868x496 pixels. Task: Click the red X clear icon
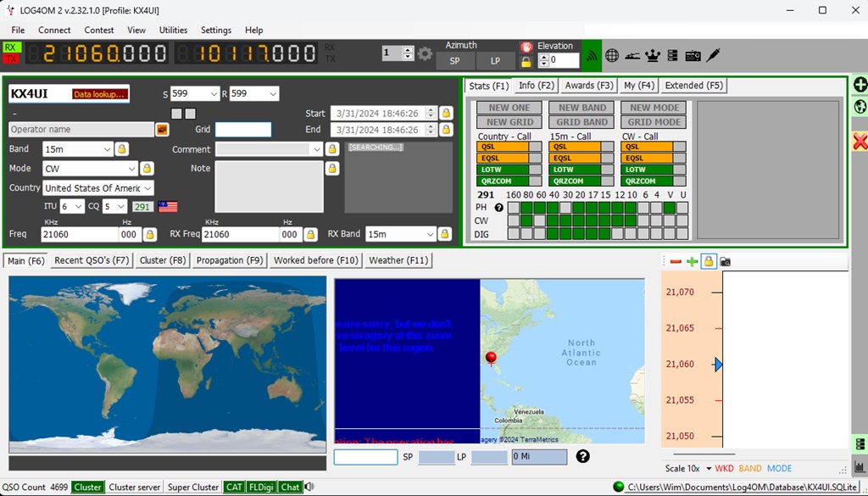point(860,141)
